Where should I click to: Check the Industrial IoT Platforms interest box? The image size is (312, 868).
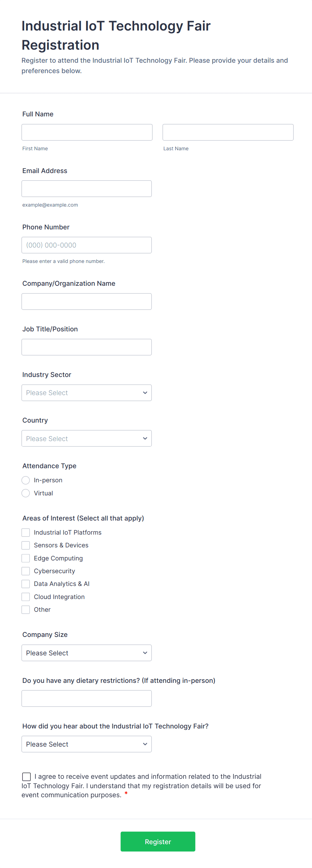pyautogui.click(x=25, y=532)
